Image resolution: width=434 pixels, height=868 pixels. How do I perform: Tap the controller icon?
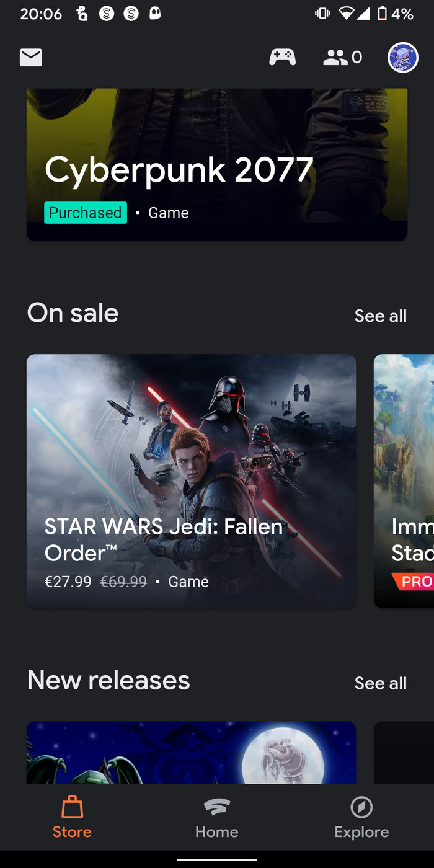pyautogui.click(x=282, y=58)
